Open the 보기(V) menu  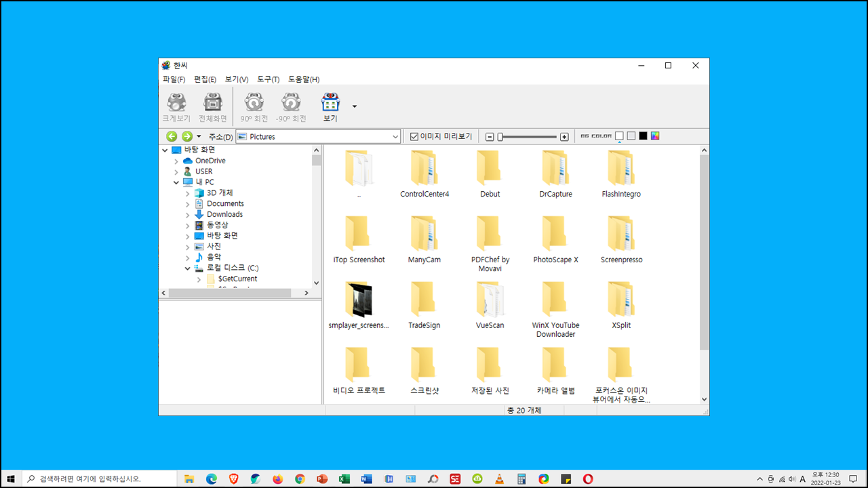tap(237, 79)
